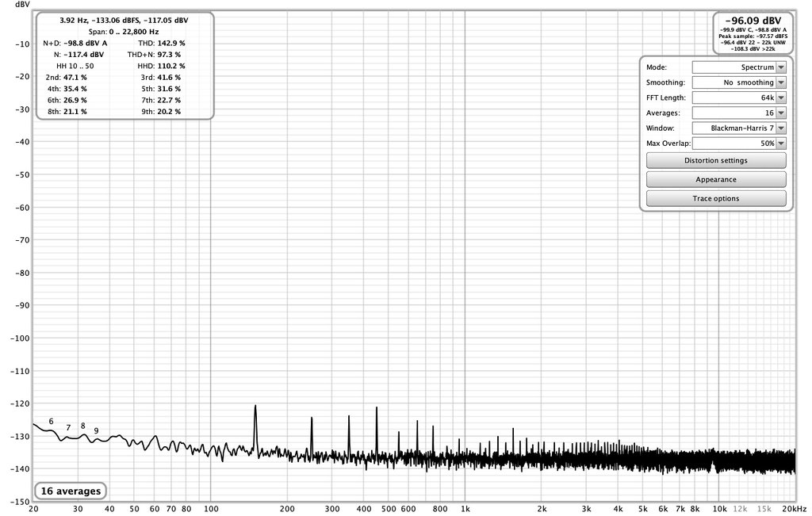
Task: Click the 9th harmonic 20.2 % value
Action: (169, 111)
